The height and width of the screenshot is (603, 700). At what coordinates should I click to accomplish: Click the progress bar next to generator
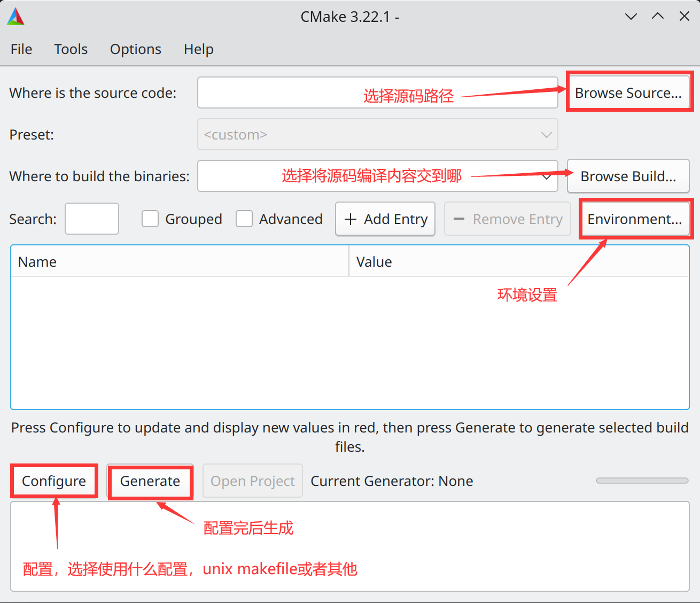[642, 481]
